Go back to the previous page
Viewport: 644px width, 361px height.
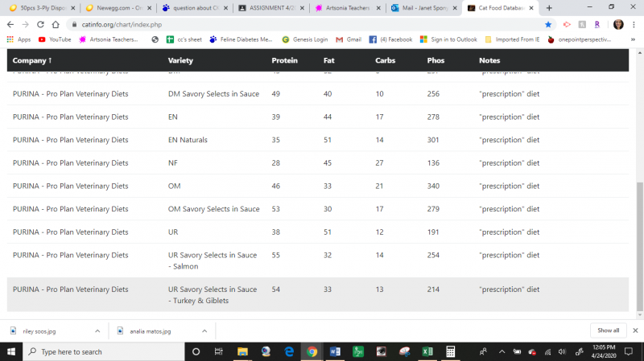(x=11, y=24)
